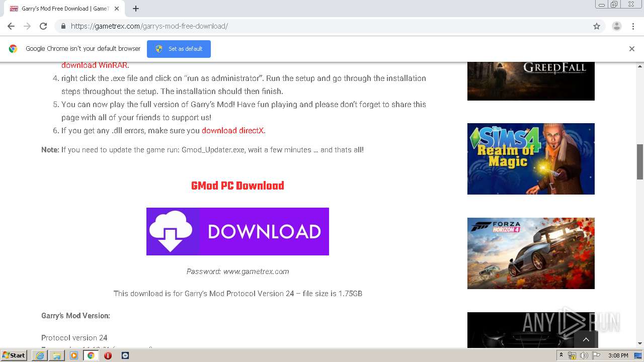This screenshot has height=362, width=644.
Task: Open Windows Explorer folder from taskbar
Action: coord(57,355)
